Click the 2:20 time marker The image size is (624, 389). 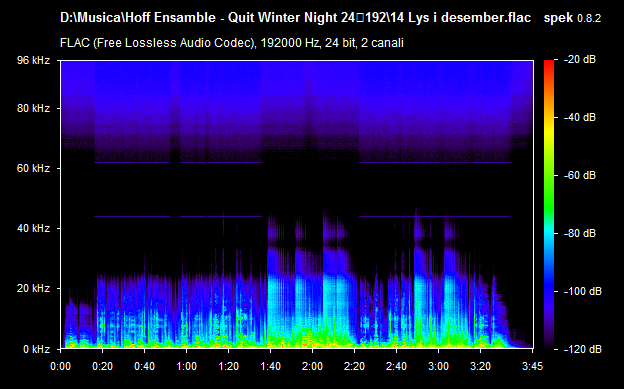(x=354, y=366)
